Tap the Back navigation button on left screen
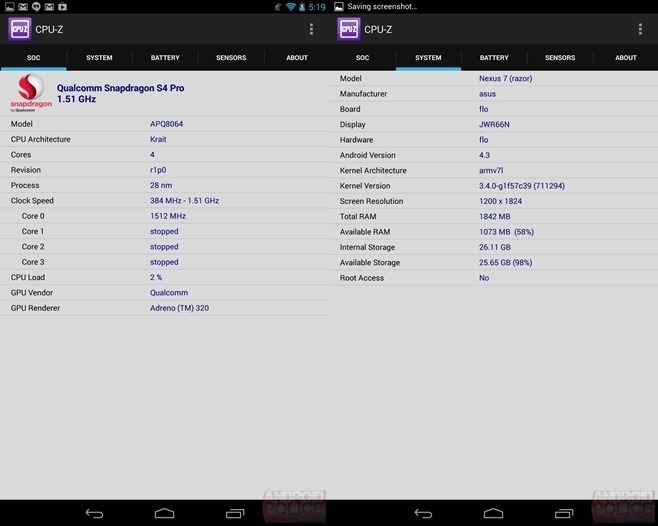Viewport: 658px width, 526px height. (x=94, y=513)
